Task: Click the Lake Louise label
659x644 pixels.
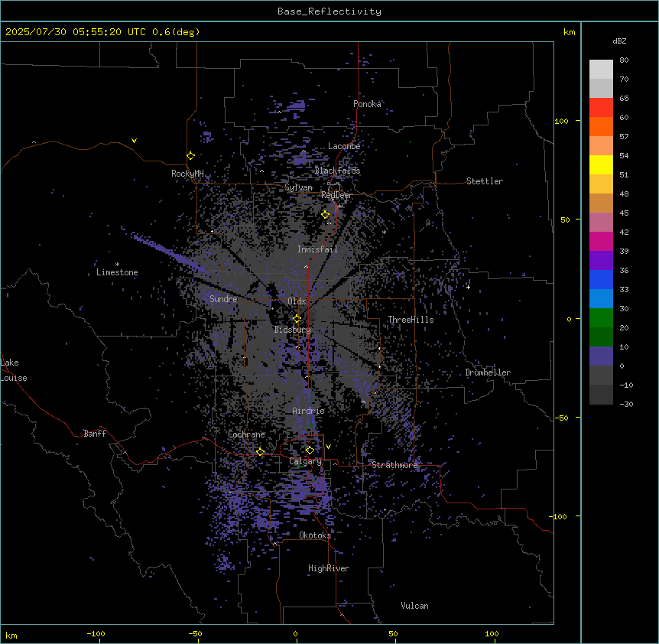Action: (x=14, y=370)
